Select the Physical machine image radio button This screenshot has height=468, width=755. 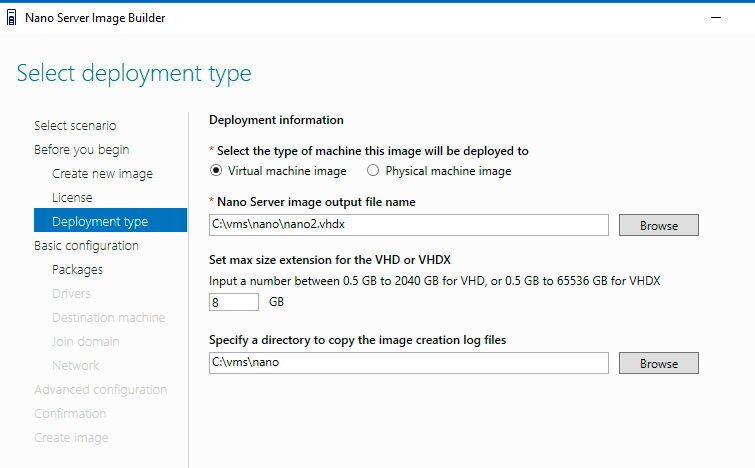373,170
